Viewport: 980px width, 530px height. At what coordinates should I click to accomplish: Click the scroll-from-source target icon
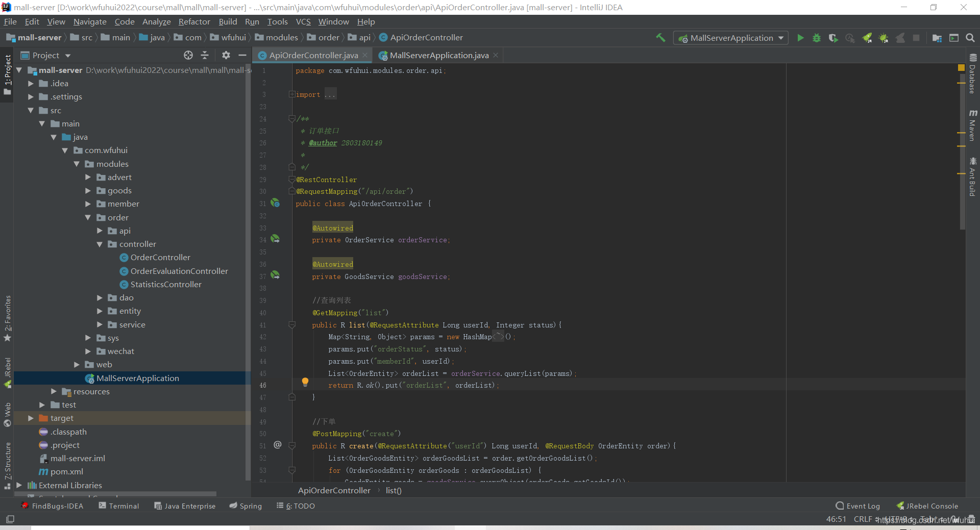(x=188, y=55)
